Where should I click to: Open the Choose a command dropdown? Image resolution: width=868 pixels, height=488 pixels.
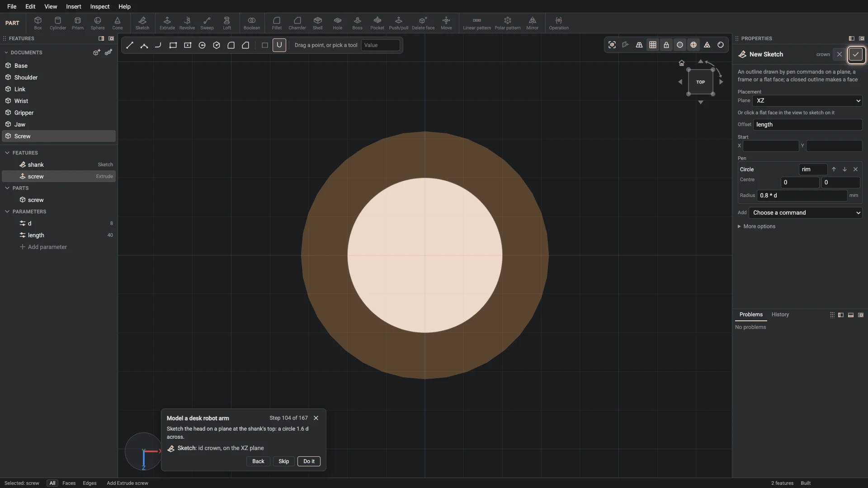805,213
